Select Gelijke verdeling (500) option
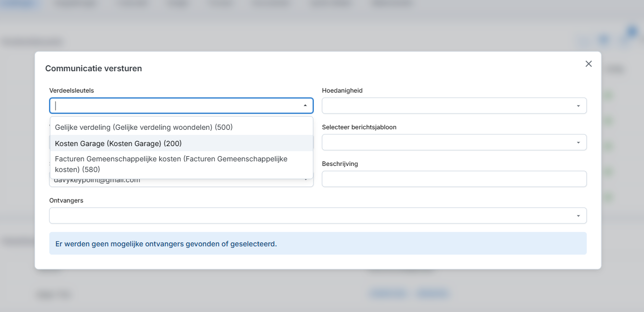644x312 pixels. click(144, 127)
